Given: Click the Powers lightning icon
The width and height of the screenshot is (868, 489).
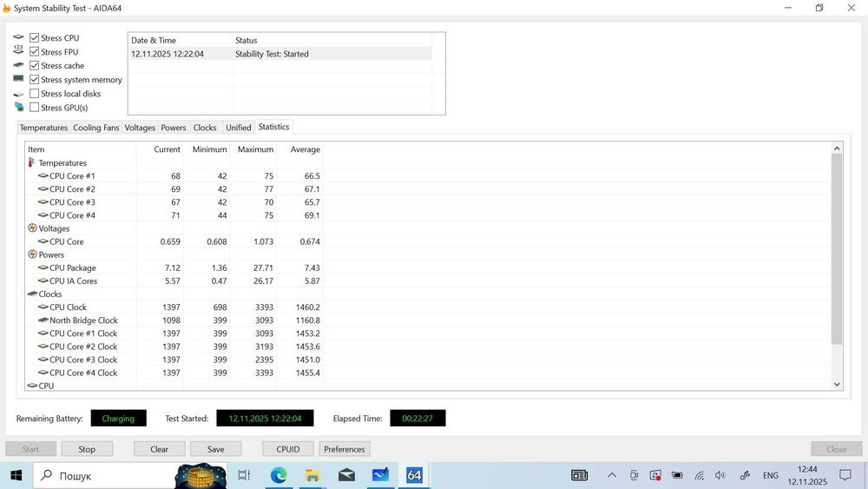Looking at the screenshot, I should pos(32,254).
